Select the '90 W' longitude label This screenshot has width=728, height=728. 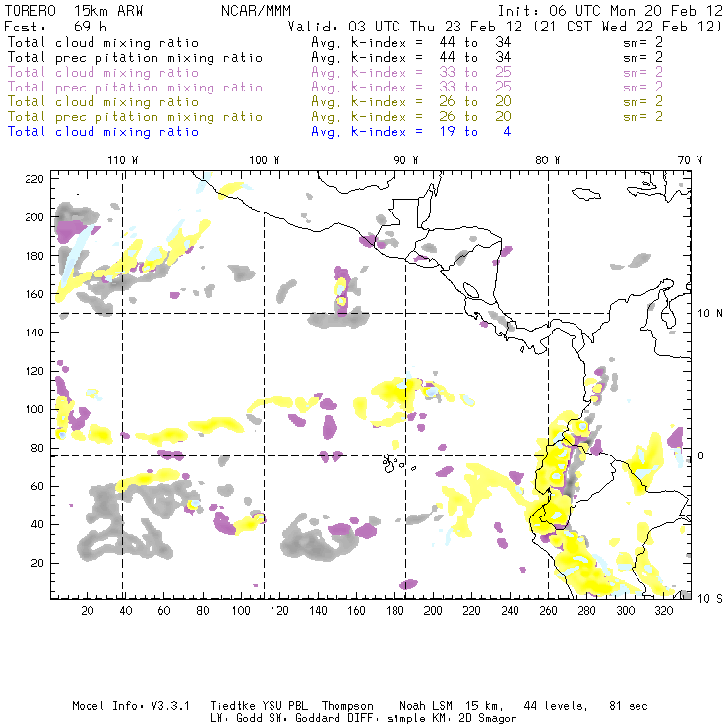406,160
